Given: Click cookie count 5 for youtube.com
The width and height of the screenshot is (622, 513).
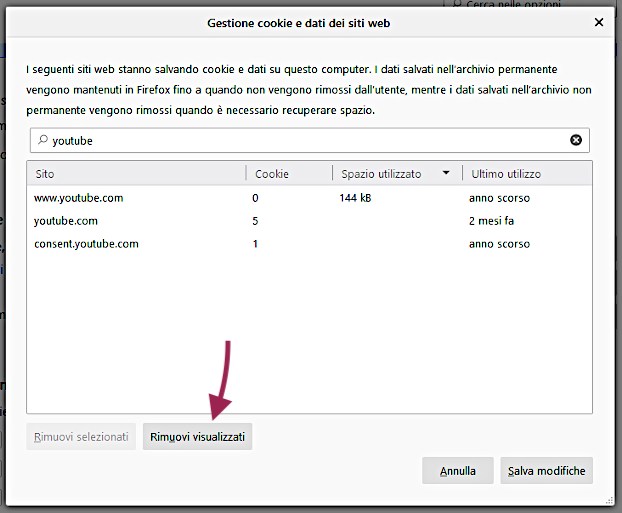Looking at the screenshot, I should click(255, 221).
